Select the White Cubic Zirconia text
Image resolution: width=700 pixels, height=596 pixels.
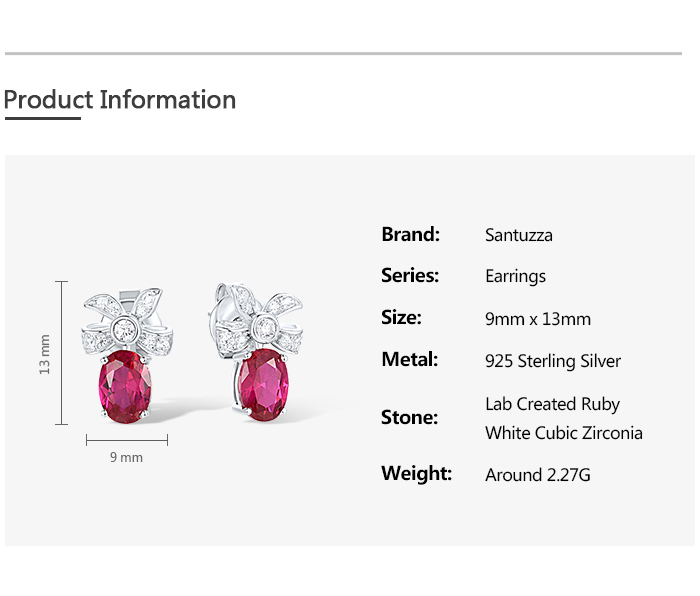pos(563,433)
